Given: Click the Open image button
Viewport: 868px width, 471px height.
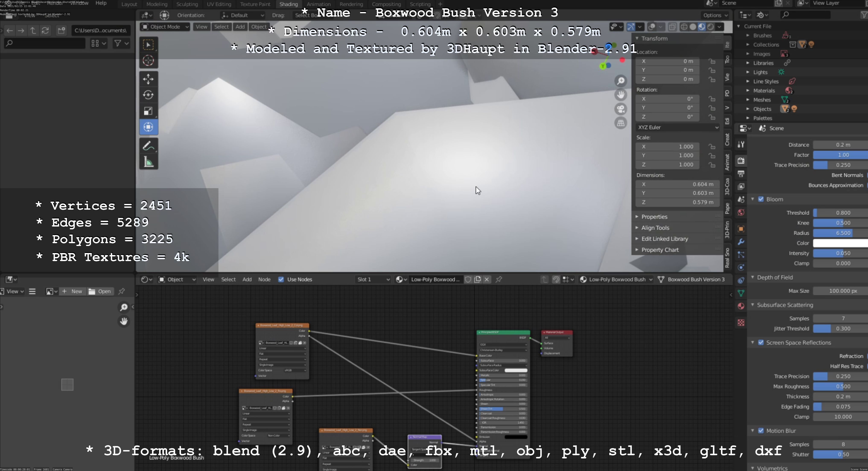Looking at the screenshot, I should click(x=100, y=292).
